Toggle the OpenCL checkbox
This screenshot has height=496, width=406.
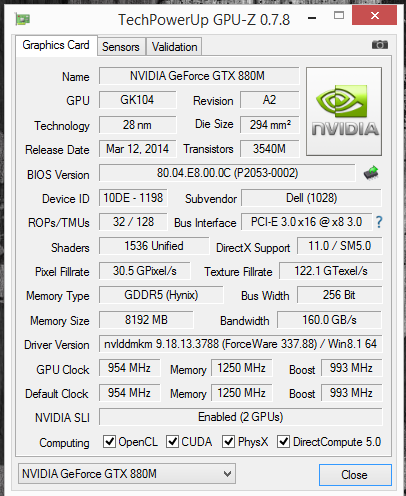point(109,442)
